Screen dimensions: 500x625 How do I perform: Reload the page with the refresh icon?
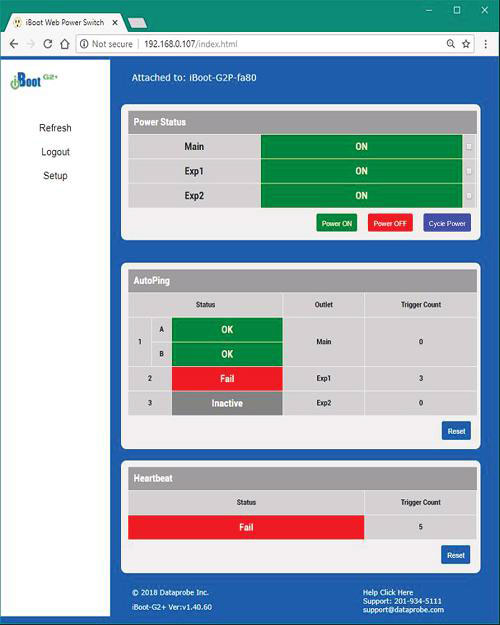point(48,44)
